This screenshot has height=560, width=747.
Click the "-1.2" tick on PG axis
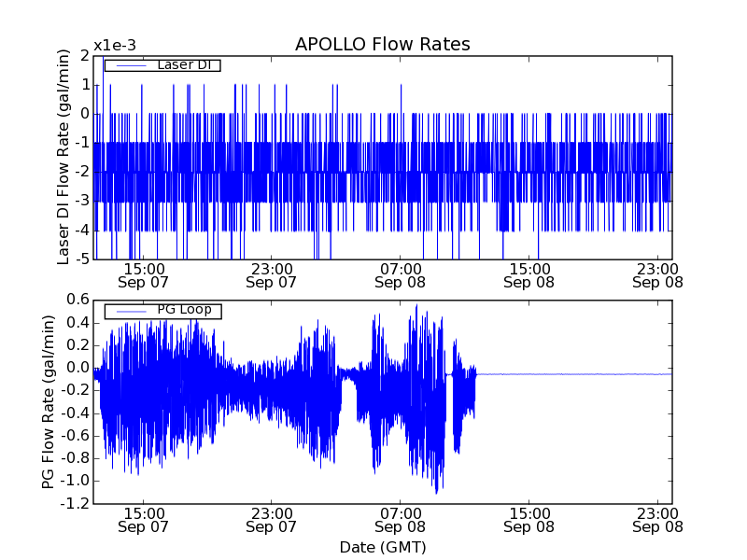pos(76,503)
